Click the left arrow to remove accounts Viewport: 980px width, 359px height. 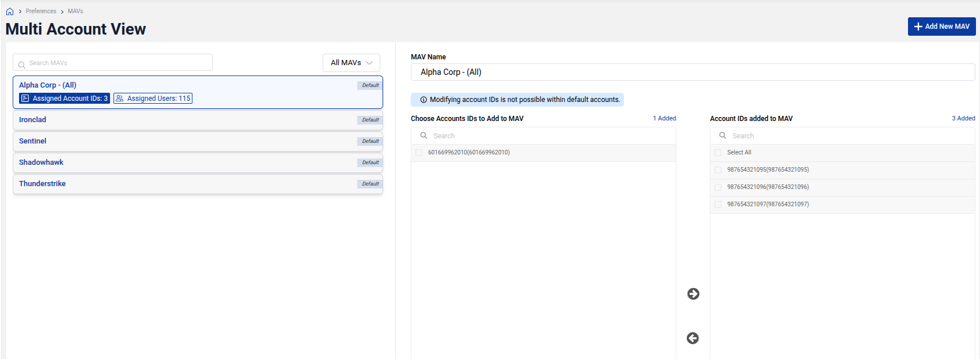[693, 338]
